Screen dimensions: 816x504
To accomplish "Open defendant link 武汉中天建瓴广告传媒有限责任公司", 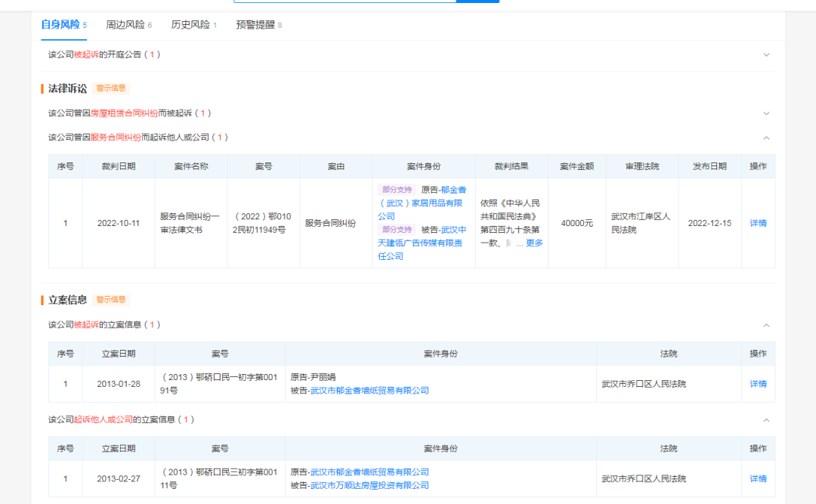I will coord(422,243).
